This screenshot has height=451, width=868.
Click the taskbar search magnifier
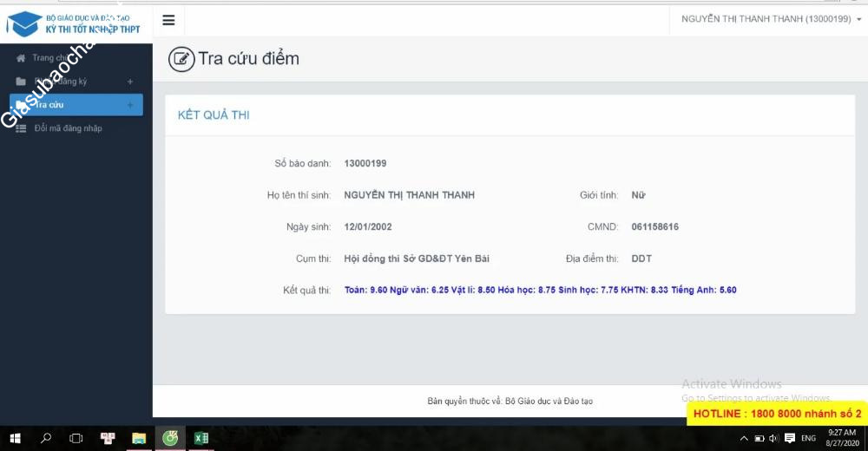pos(46,438)
